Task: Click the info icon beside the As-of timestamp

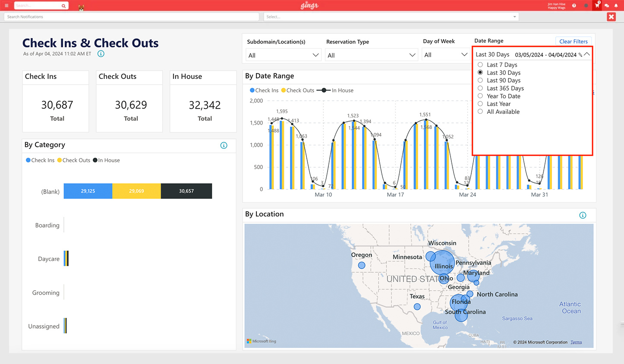Action: click(x=101, y=54)
